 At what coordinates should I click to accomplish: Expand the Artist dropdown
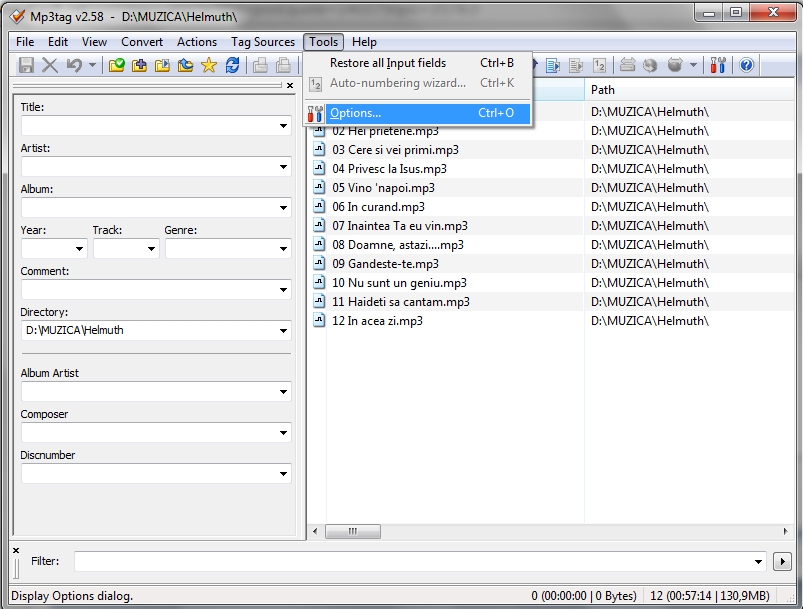(283, 166)
